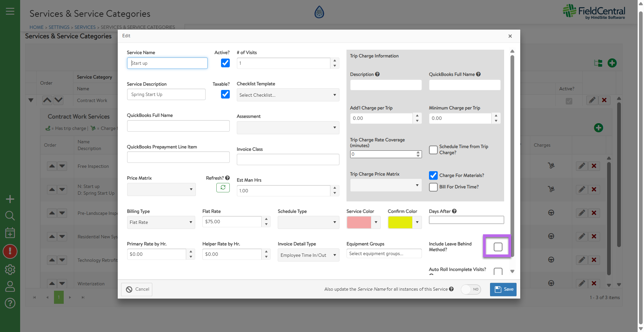Open hamburger menu in sidebar
Image resolution: width=644 pixels, height=332 pixels.
click(x=10, y=11)
